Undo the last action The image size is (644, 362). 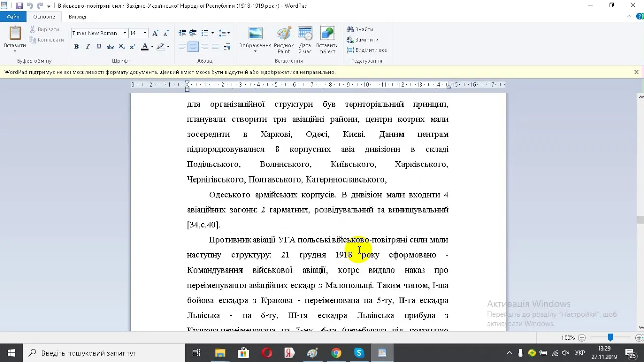[x=29, y=6]
